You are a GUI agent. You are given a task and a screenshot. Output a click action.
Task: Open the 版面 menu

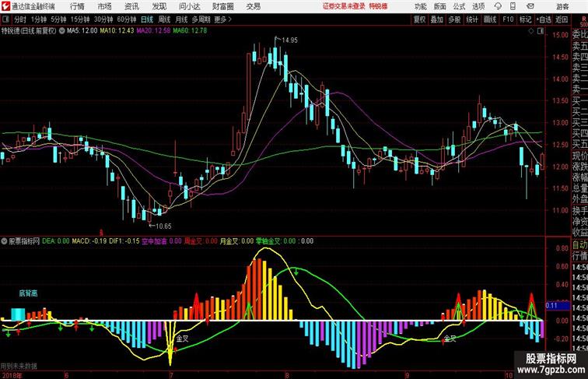(x=439, y=6)
